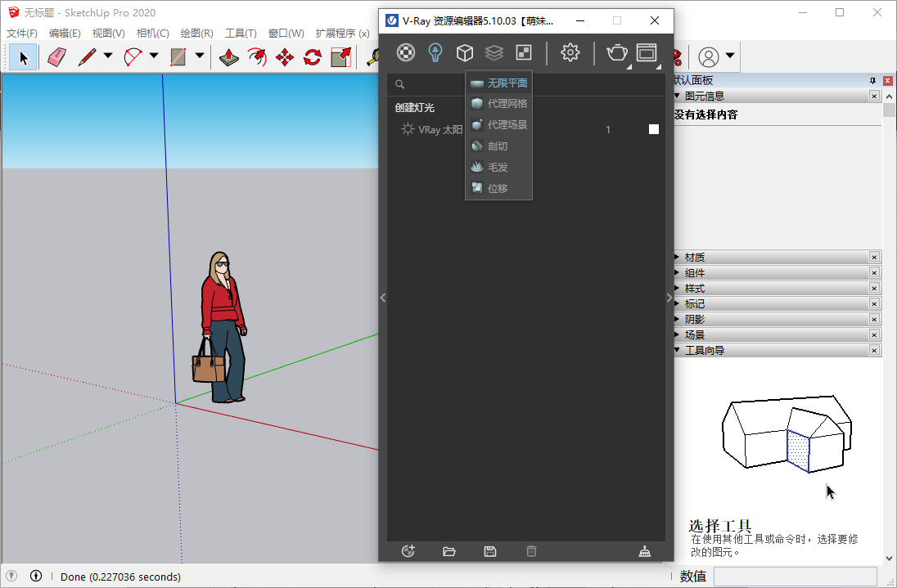Screen dimensions: 897x588
Task: Open the Render Elements panel
Action: click(x=523, y=52)
